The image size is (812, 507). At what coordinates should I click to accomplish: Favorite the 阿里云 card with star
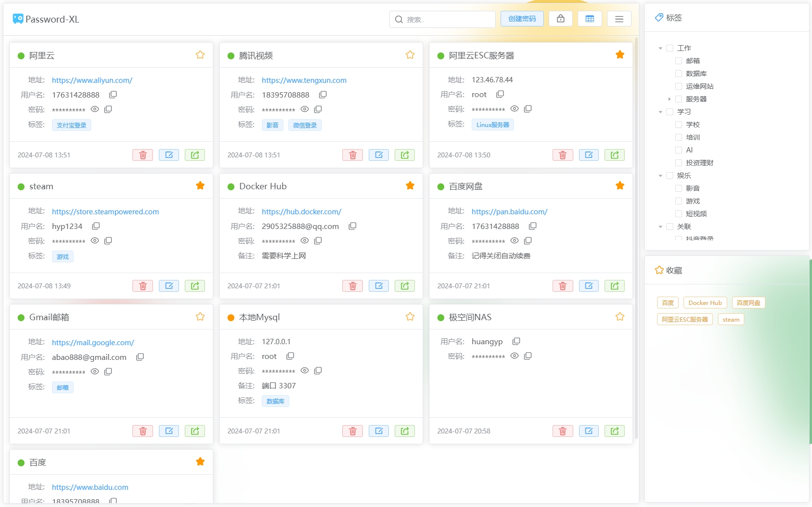coord(200,55)
